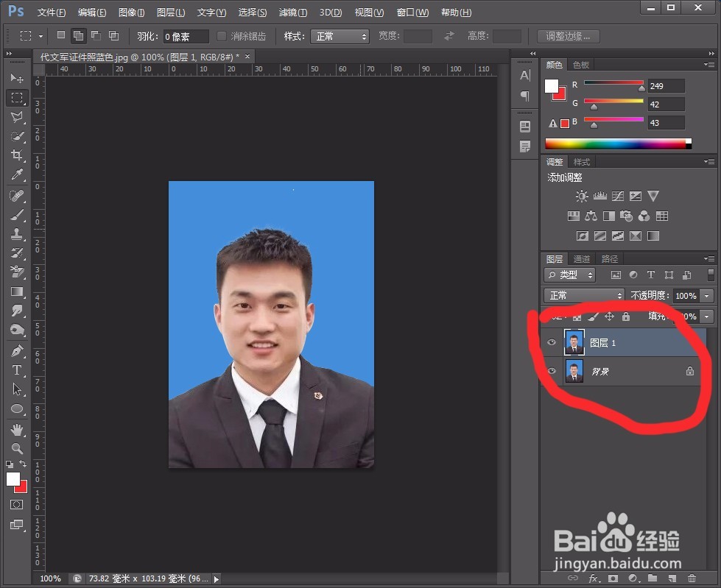Open the 滤镜 menu

(292, 12)
